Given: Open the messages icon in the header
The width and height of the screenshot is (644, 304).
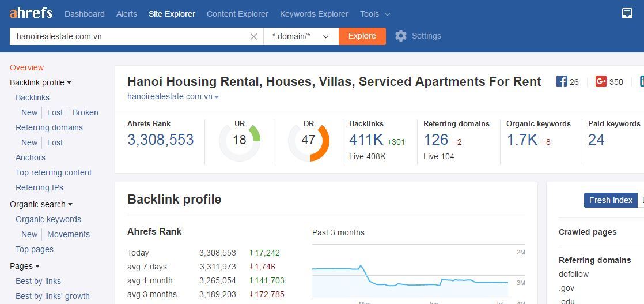Looking at the screenshot, I should 627,14.
